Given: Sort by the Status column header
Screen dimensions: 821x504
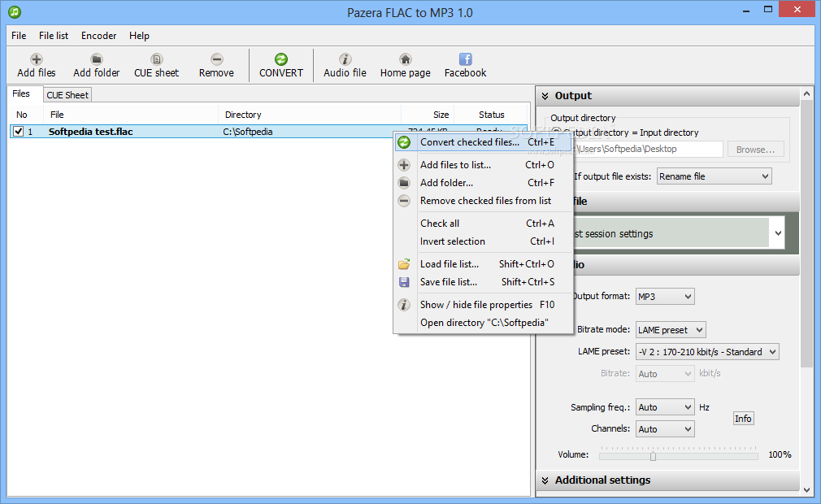Looking at the screenshot, I should tap(491, 115).
